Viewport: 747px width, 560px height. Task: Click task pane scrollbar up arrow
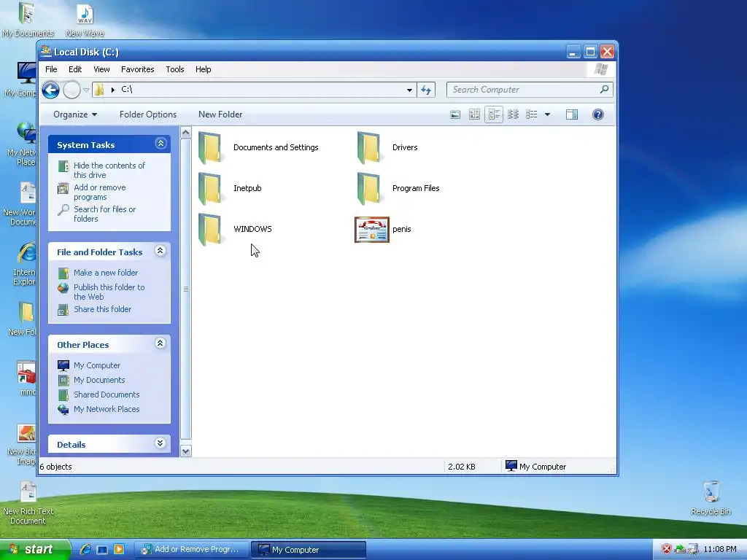186,133
